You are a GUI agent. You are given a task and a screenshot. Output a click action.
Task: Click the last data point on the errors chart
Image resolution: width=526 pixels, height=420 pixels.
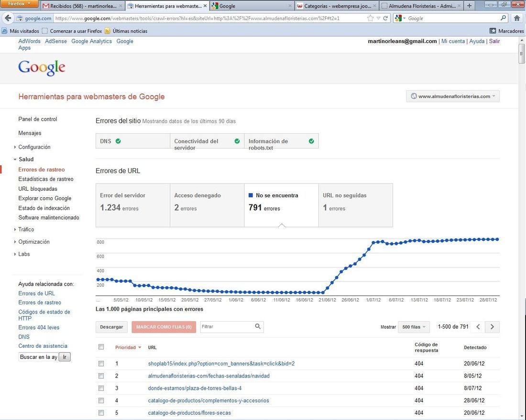[497, 239]
